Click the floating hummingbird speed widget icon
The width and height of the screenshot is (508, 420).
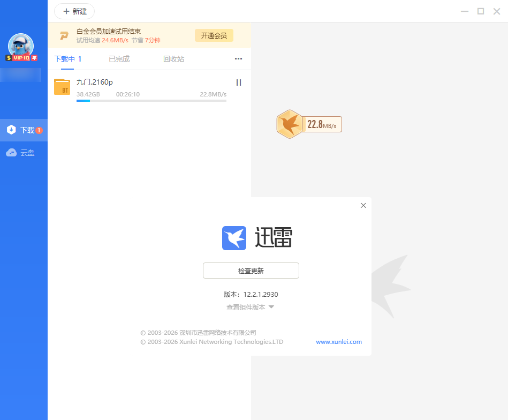(x=289, y=124)
